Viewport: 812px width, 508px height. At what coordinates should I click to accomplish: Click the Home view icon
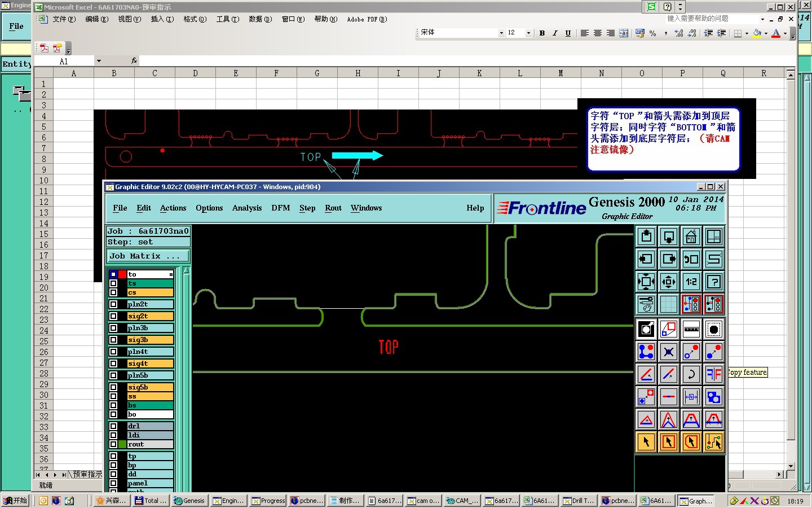pos(691,237)
